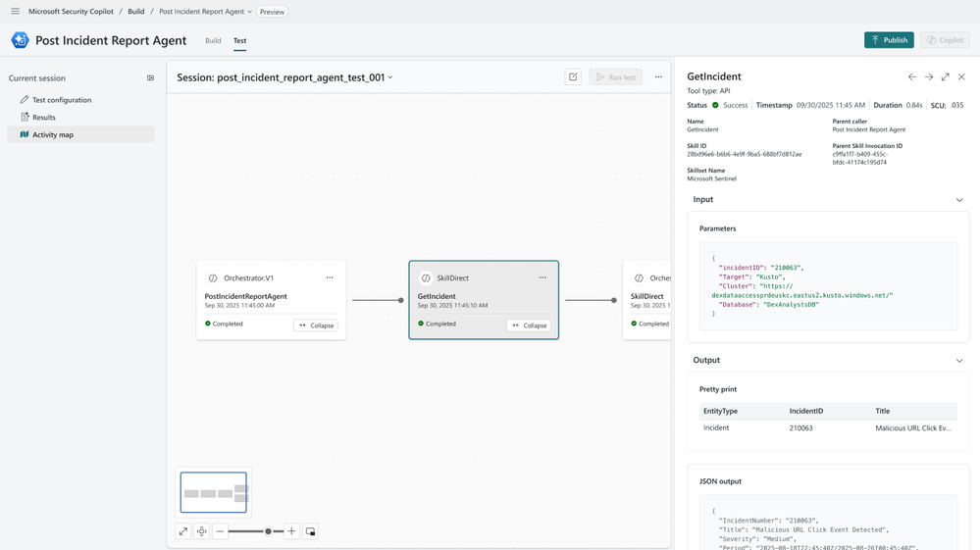Image resolution: width=980 pixels, height=550 pixels.
Task: Adjust the map zoom slider handle
Action: click(x=268, y=531)
